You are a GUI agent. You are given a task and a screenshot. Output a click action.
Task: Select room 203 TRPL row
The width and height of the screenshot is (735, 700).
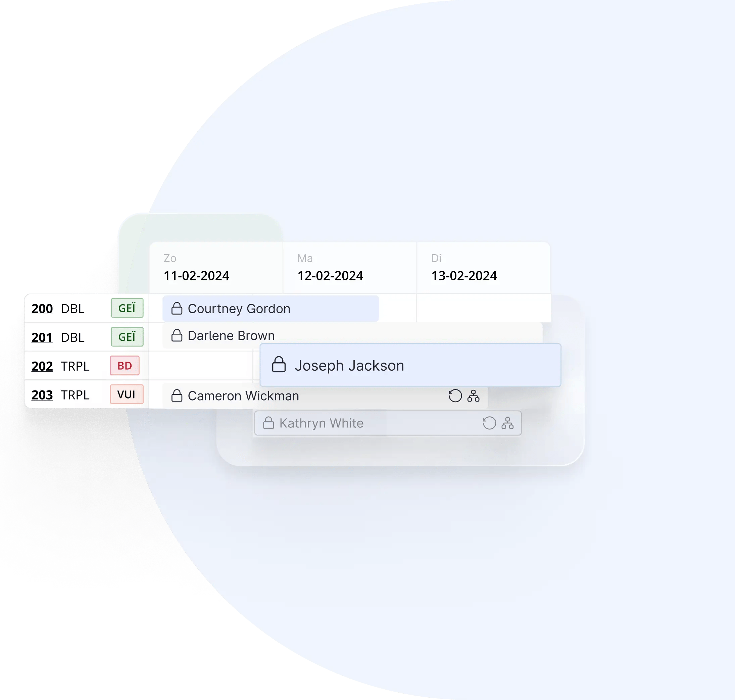[78, 395]
